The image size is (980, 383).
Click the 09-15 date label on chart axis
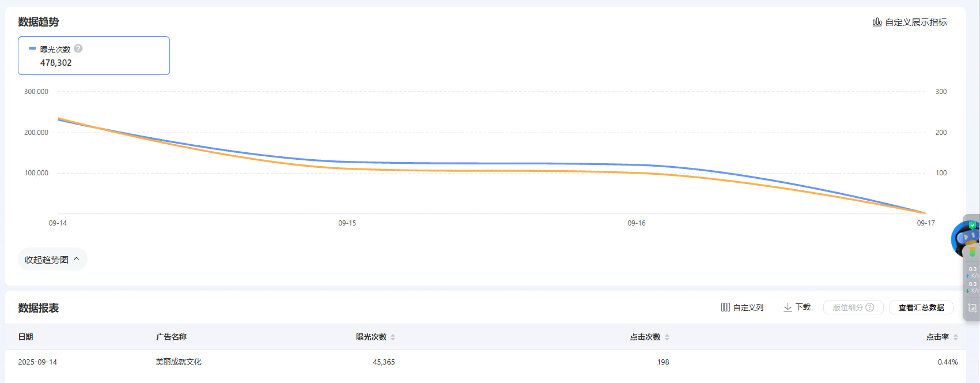click(347, 223)
